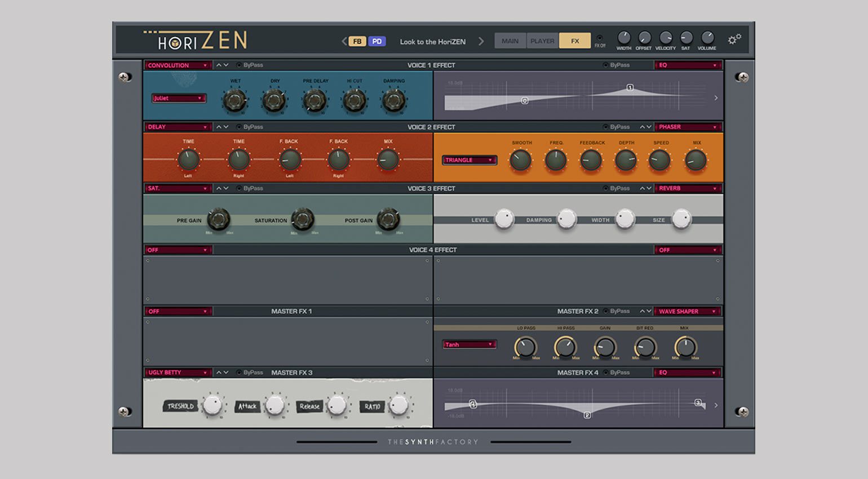This screenshot has width=868, height=479.
Task: Turn the phaser FEEDBACK knob
Action: [591, 161]
